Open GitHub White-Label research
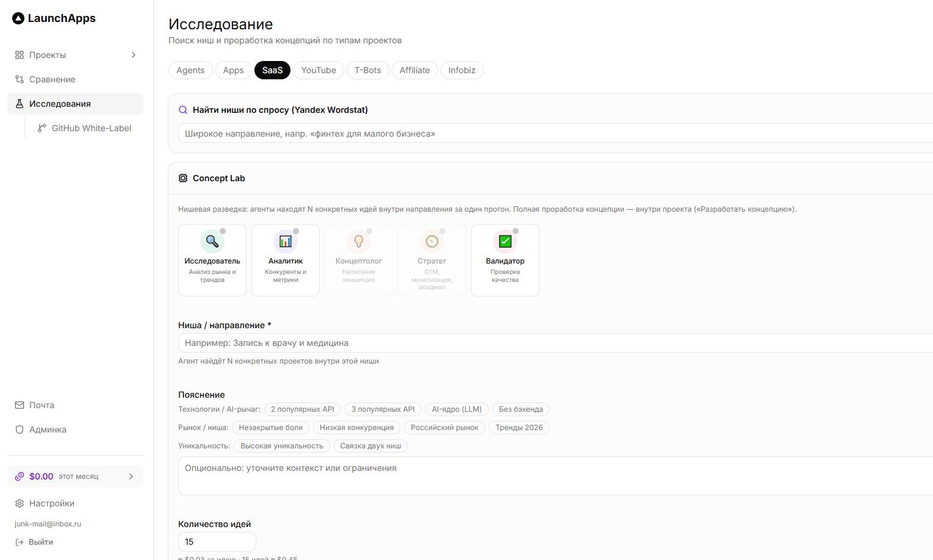 point(87,128)
